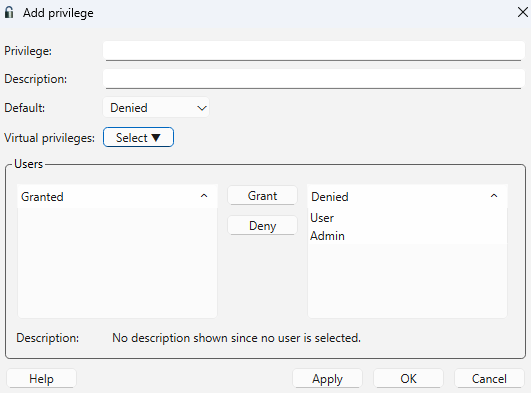The image size is (531, 393).
Task: Click the 'No description shown' message text
Action: [x=236, y=338]
